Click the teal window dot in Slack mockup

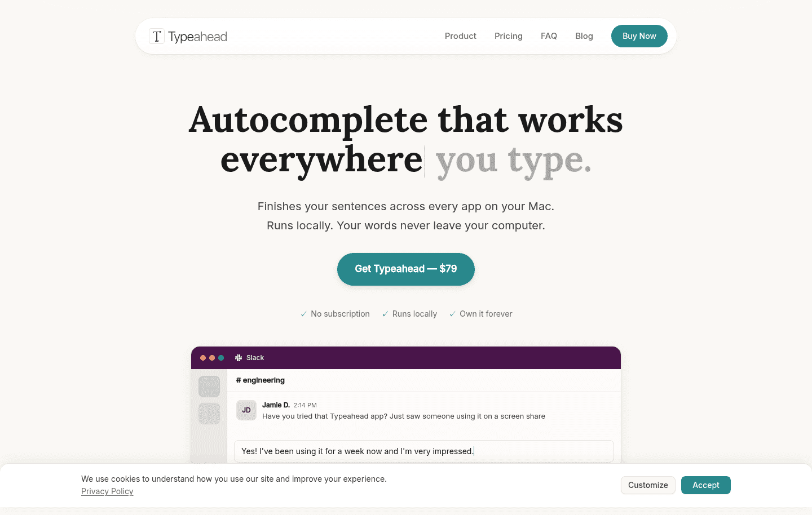pyautogui.click(x=221, y=358)
